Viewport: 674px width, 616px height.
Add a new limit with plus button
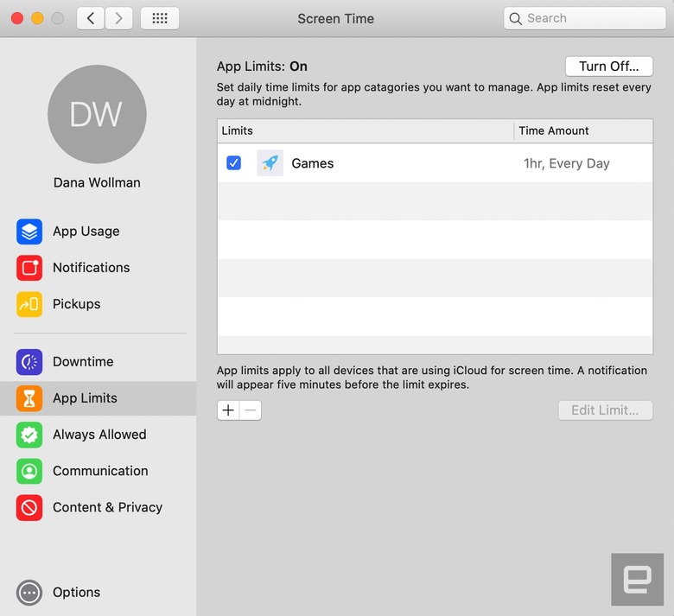pyautogui.click(x=228, y=410)
